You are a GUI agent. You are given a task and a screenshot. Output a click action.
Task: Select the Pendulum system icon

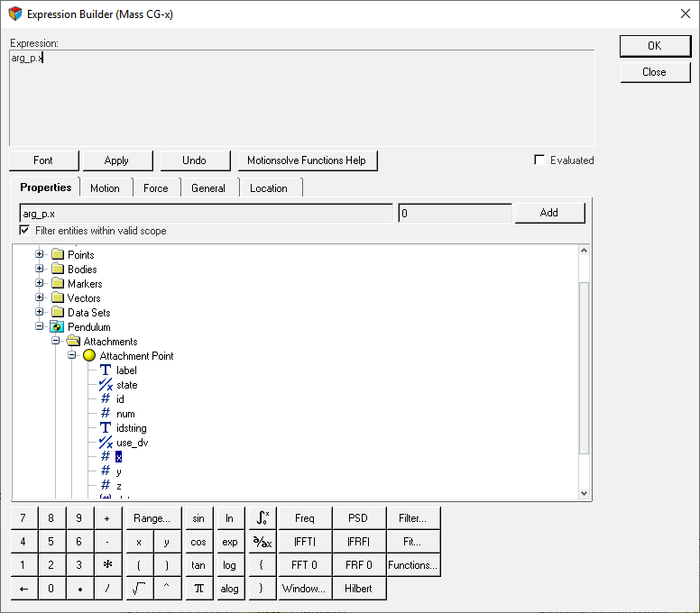pyautogui.click(x=57, y=327)
